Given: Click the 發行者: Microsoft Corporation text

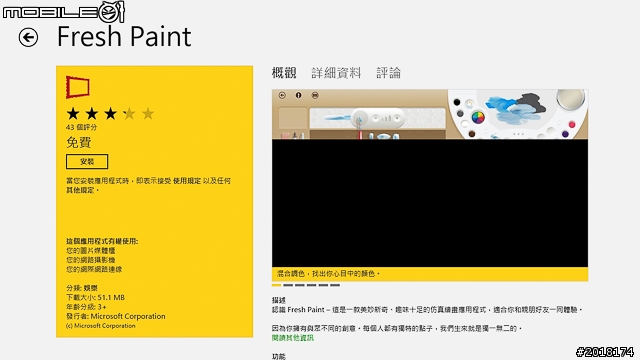Looking at the screenshot, I should [x=116, y=316].
